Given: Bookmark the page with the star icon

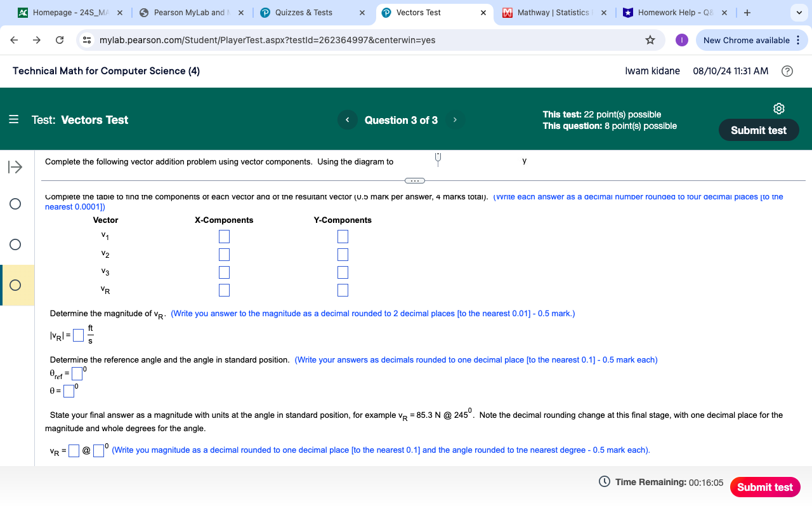Looking at the screenshot, I should (650, 39).
